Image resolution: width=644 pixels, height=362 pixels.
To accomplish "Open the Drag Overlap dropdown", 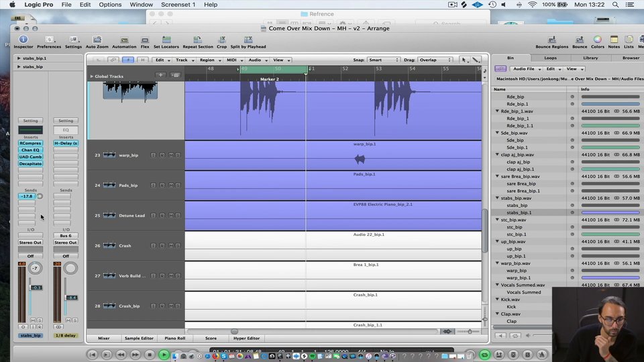I will click(x=435, y=60).
